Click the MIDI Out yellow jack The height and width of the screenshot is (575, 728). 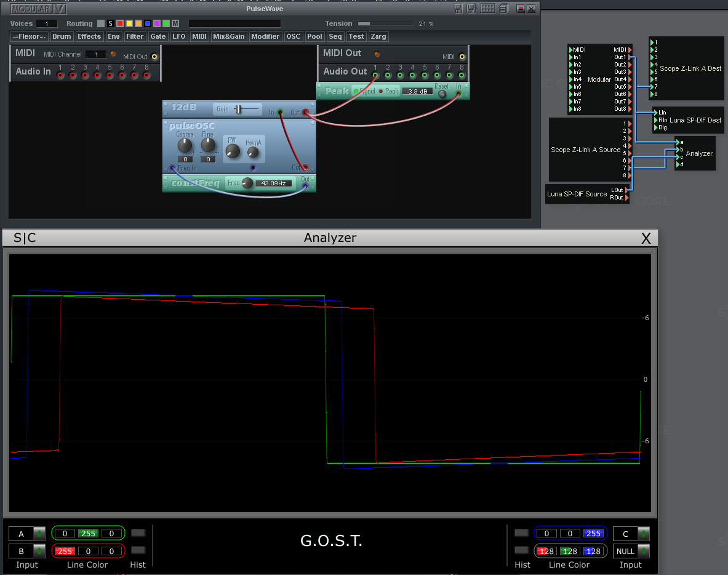point(154,57)
